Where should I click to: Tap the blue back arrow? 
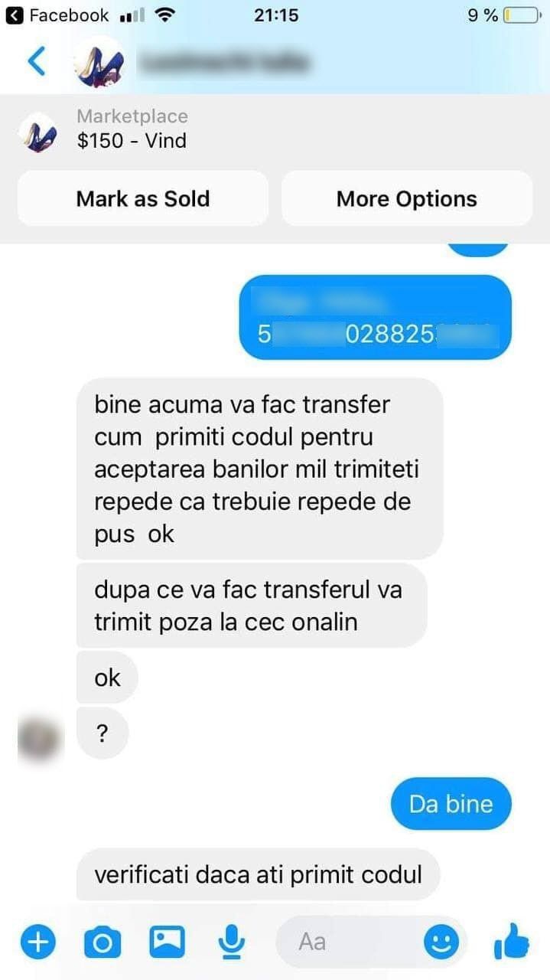pyautogui.click(x=36, y=61)
